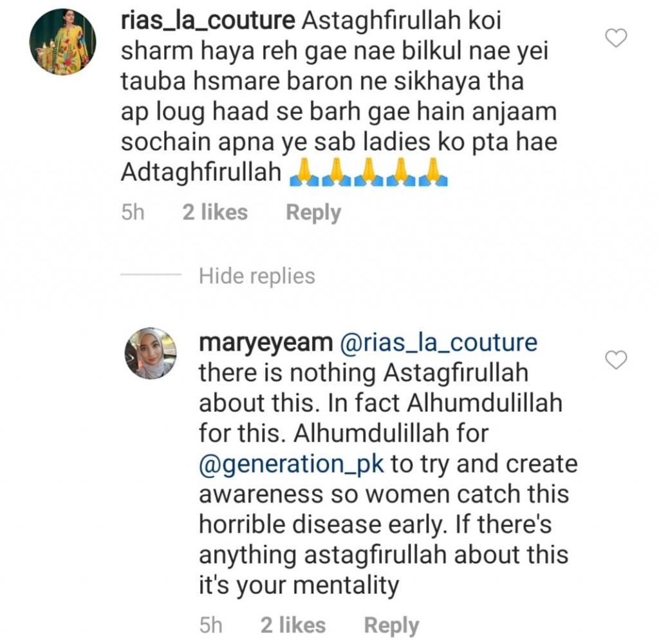
Task: Tap the heart icon on maryeyeam's reply
Action: 616,360
